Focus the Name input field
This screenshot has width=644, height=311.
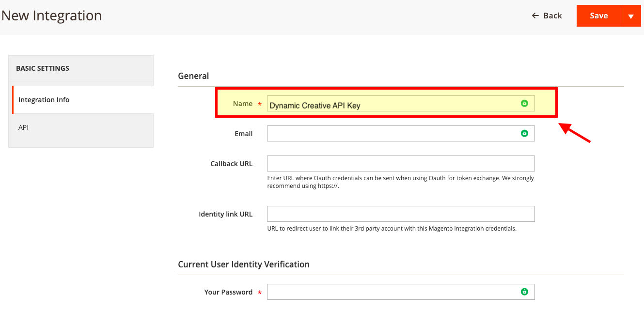click(401, 103)
